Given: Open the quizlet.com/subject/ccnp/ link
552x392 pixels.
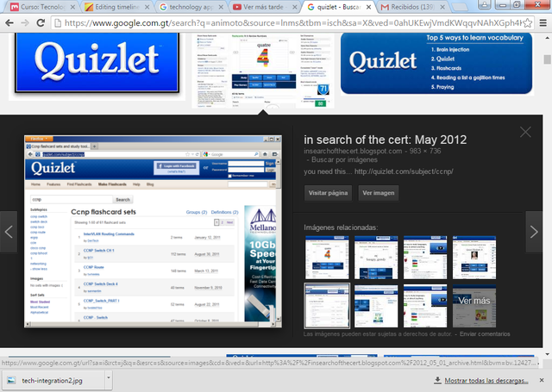Looking at the screenshot, I should pyautogui.click(x=404, y=171).
